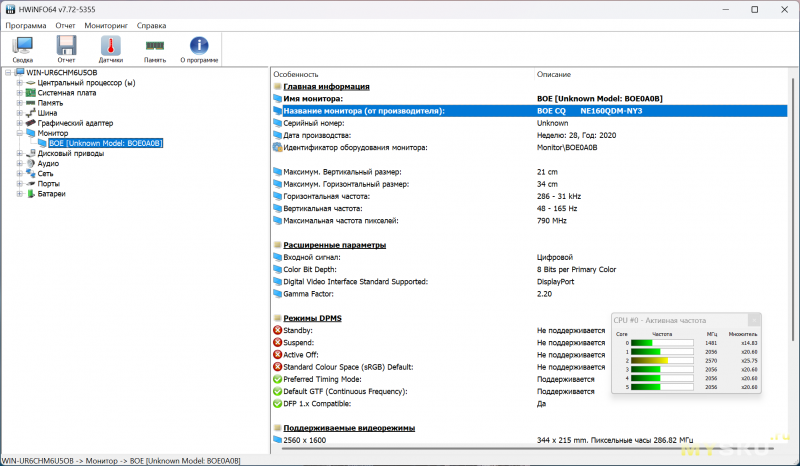This screenshot has height=466, width=800.
Task: Select the Color Bit Depth row
Action: pos(530,269)
